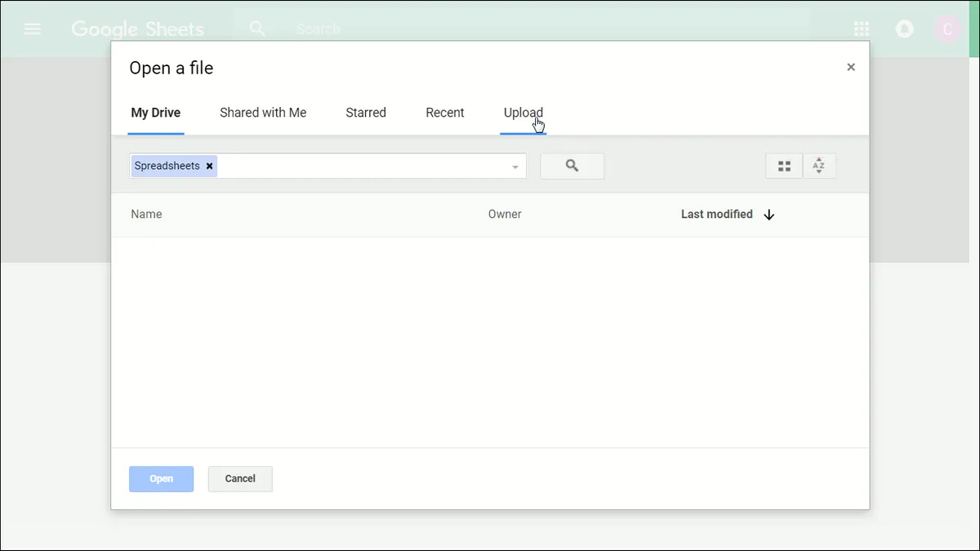Click the dialog search button

coord(572,166)
